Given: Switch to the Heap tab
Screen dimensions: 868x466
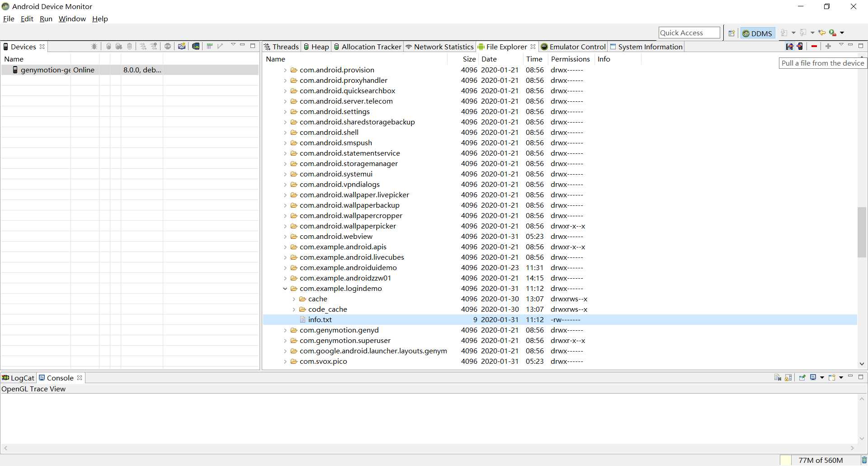Looking at the screenshot, I should [x=316, y=47].
